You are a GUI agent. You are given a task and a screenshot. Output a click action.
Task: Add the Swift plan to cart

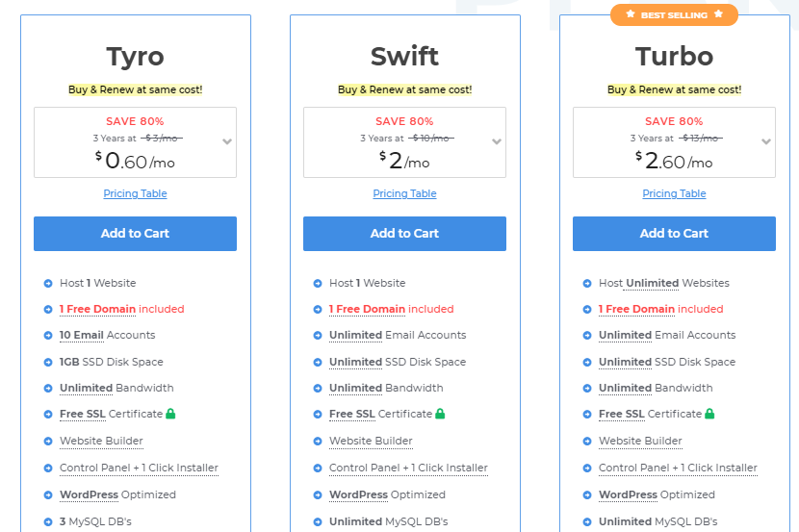tap(404, 234)
